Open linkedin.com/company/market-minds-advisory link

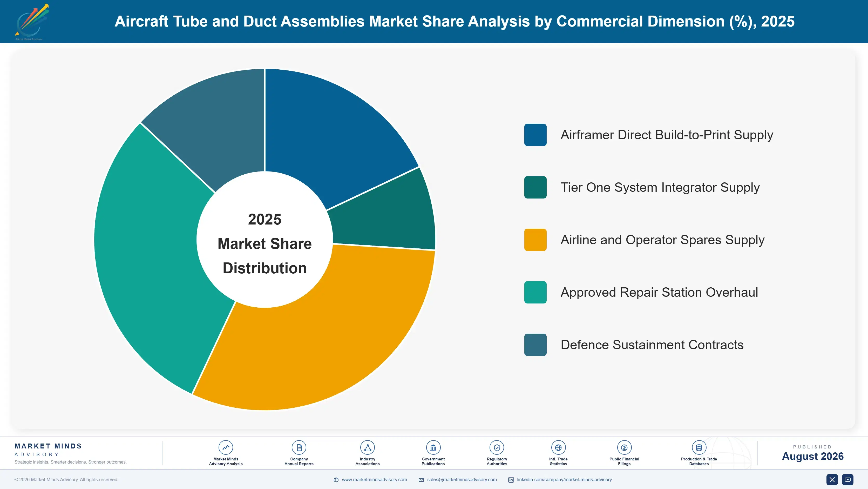(564, 480)
